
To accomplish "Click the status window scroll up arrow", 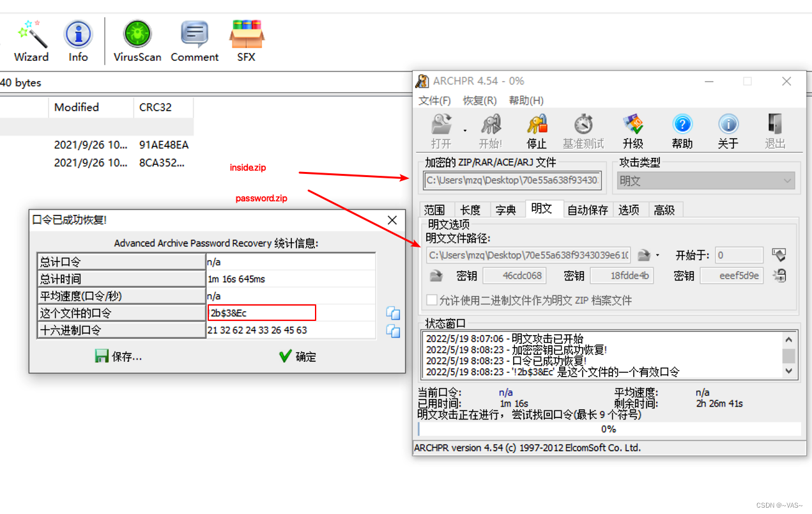I will click(x=788, y=340).
